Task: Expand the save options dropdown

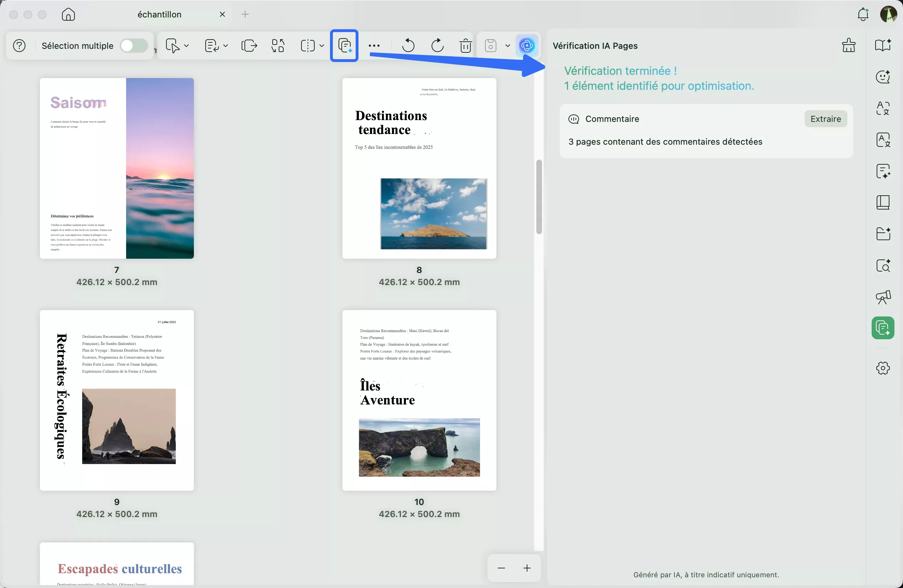Action: tap(508, 46)
